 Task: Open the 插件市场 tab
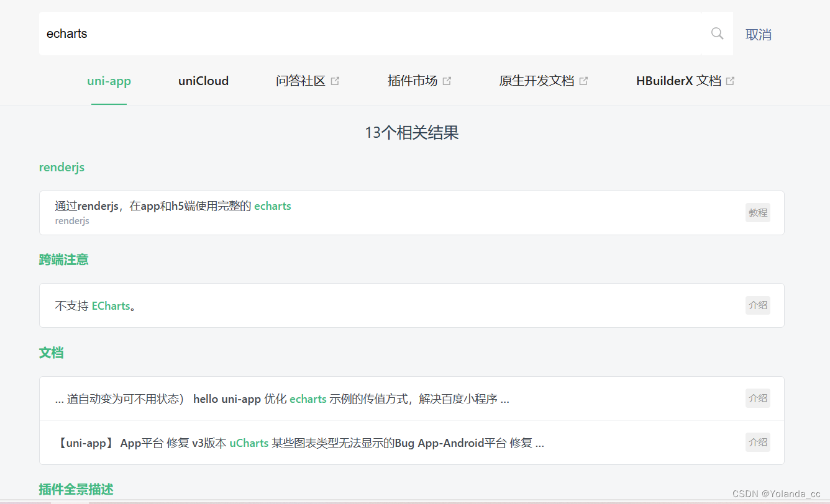tap(413, 81)
